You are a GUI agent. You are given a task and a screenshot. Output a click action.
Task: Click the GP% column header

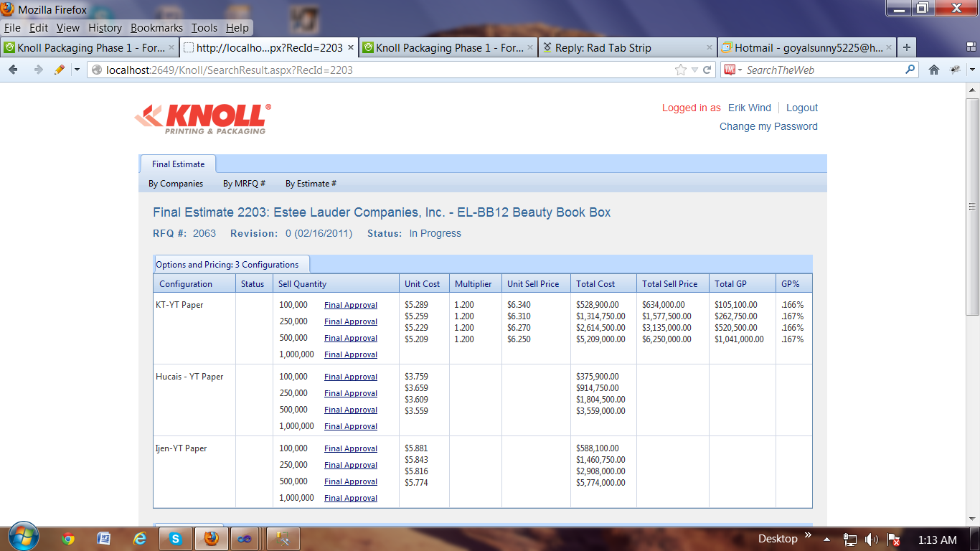(x=793, y=283)
